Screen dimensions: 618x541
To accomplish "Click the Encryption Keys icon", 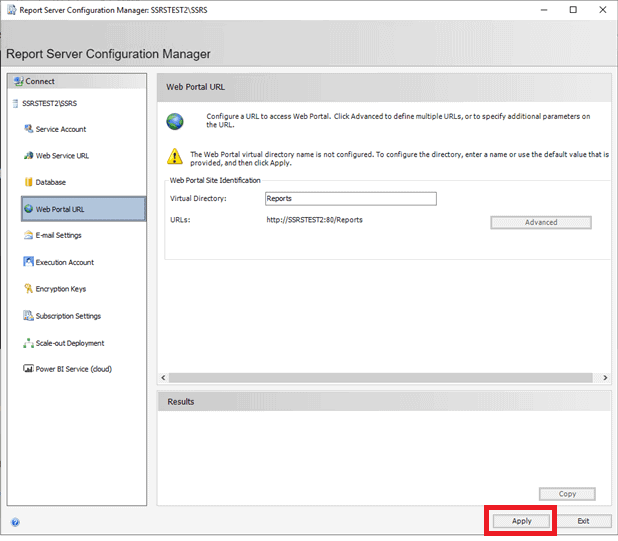I will click(28, 288).
